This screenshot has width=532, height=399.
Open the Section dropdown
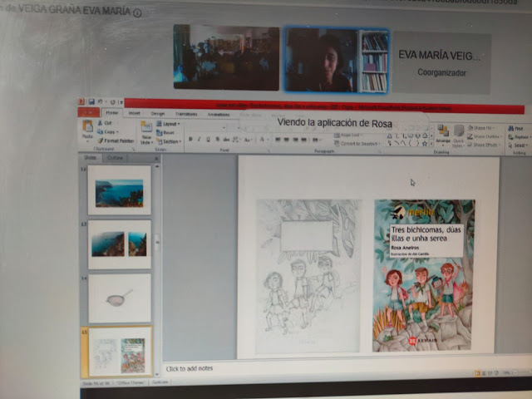click(x=170, y=141)
